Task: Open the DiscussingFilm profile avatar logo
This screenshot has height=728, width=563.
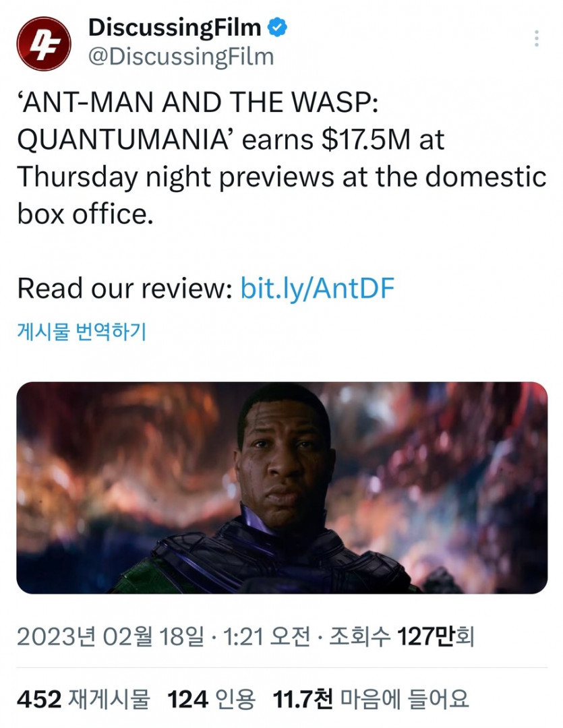Action: [x=44, y=44]
